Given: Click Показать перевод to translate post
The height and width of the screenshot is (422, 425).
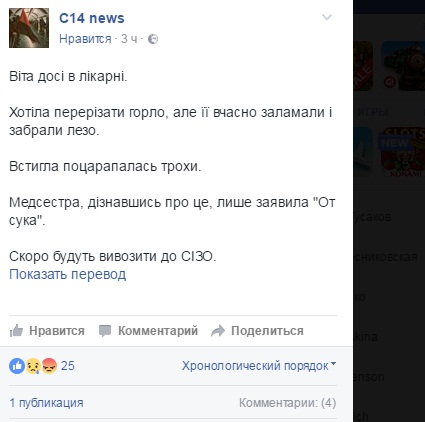Looking at the screenshot, I should click(x=68, y=274).
